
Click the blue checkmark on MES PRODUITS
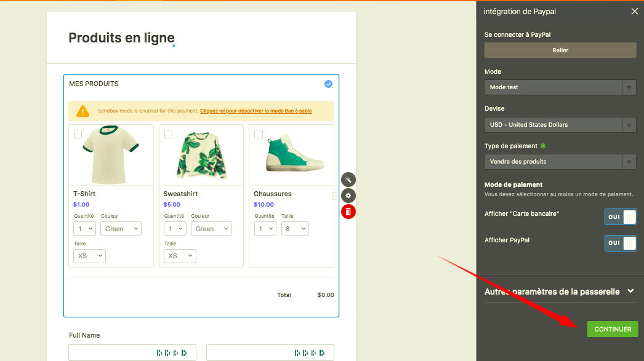pos(329,84)
